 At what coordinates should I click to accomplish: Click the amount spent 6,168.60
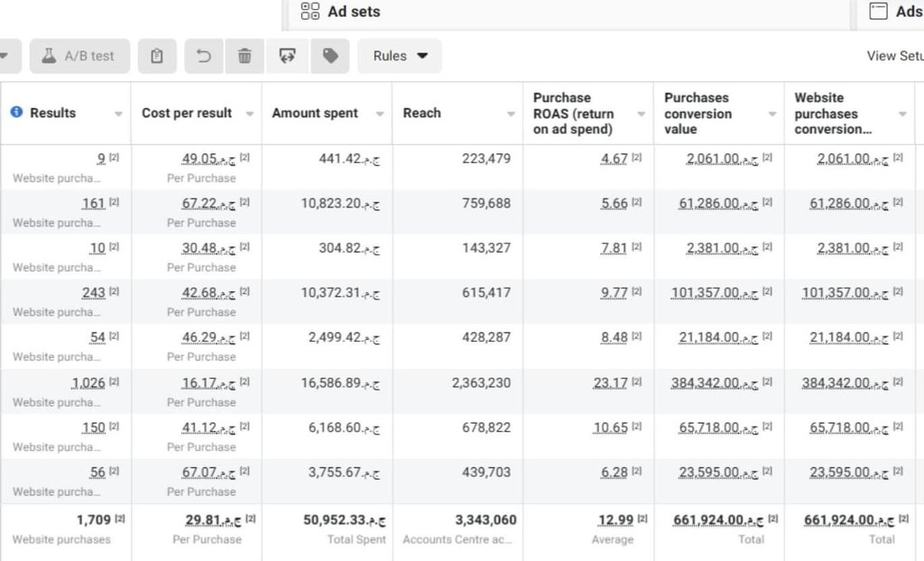344,428
